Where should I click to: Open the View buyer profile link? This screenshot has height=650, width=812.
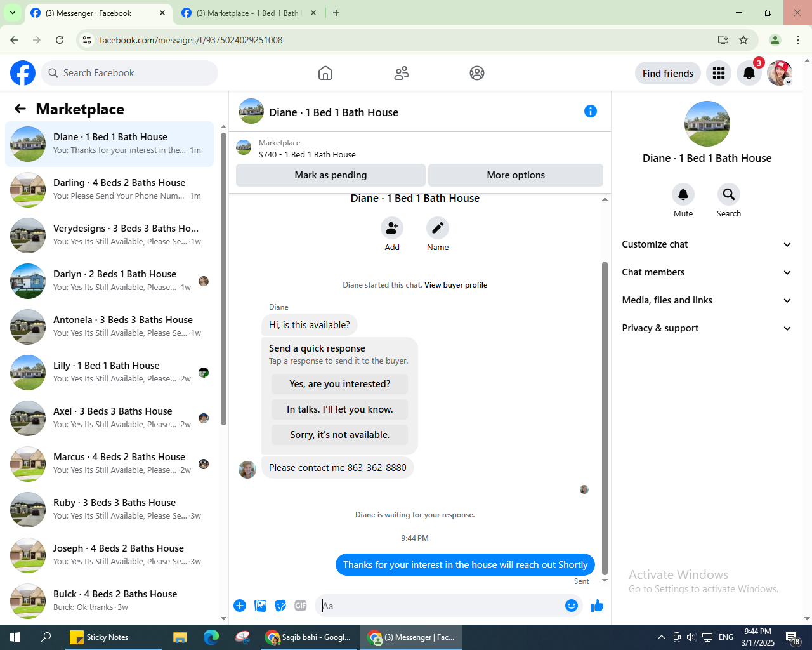point(455,285)
